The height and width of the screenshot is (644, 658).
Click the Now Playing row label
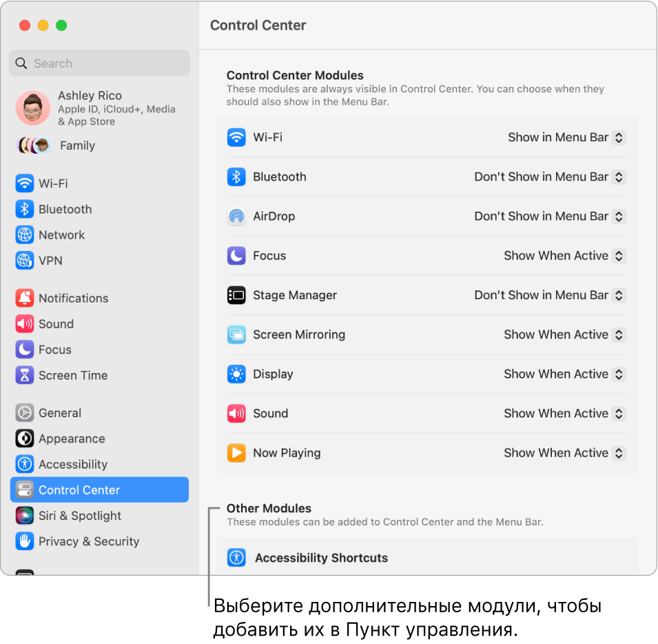pos(287,453)
